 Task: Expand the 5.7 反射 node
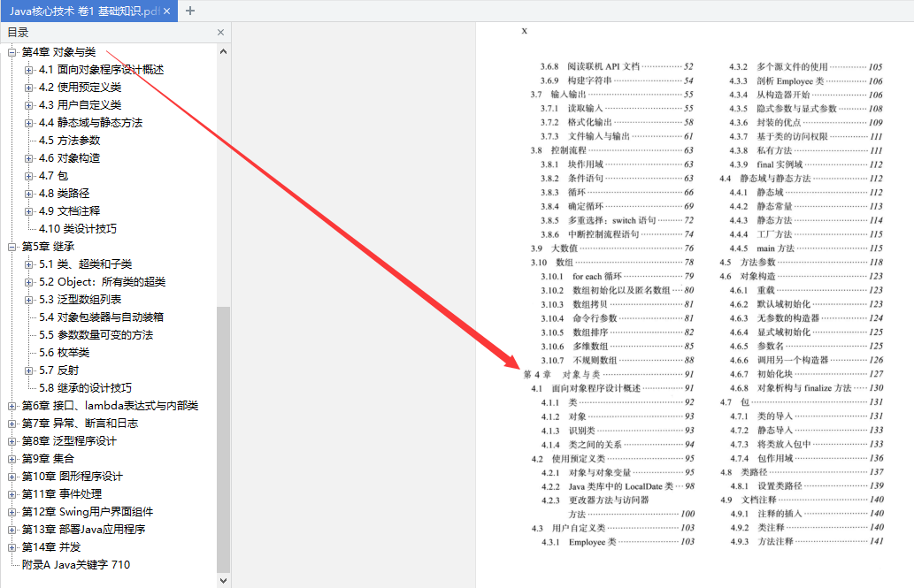[x=28, y=370]
